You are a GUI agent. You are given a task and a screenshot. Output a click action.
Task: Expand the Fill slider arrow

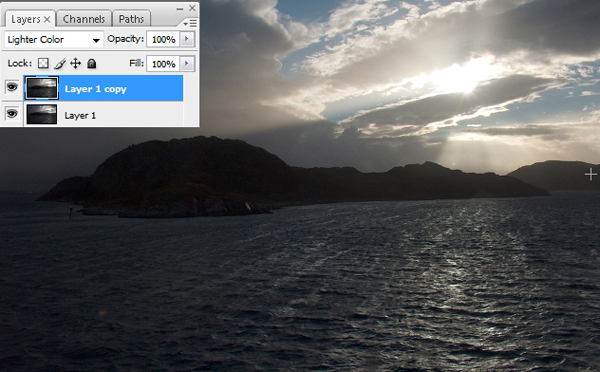pyautogui.click(x=187, y=64)
